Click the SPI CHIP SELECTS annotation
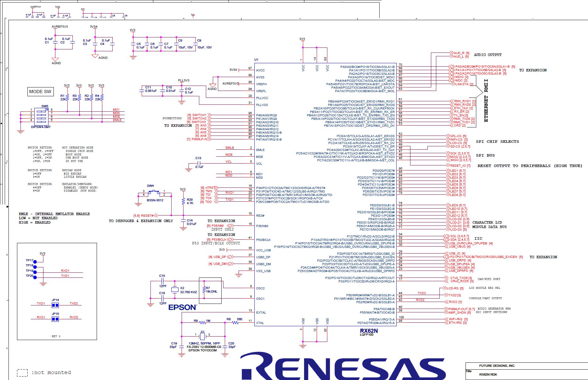 pyautogui.click(x=497, y=142)
